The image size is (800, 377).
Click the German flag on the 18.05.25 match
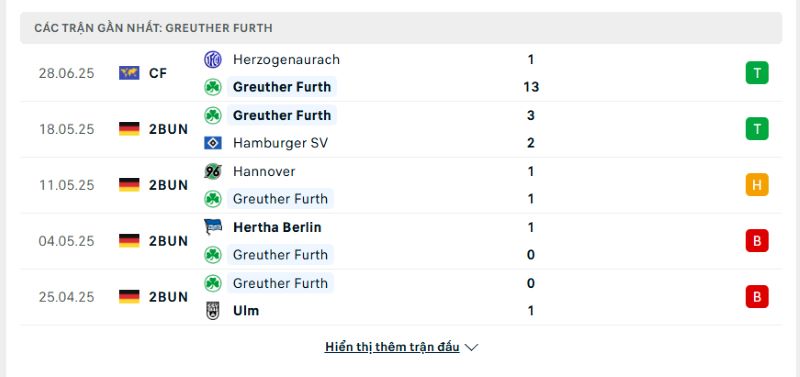coord(129,129)
